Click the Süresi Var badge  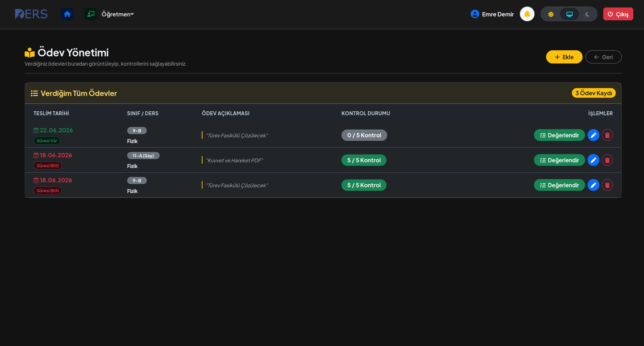click(47, 141)
